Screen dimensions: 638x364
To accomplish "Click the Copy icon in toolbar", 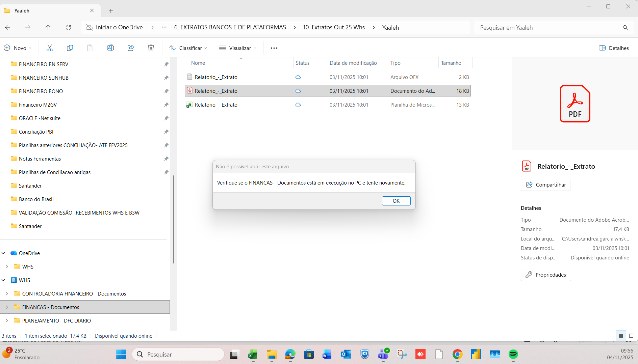I will point(70,48).
